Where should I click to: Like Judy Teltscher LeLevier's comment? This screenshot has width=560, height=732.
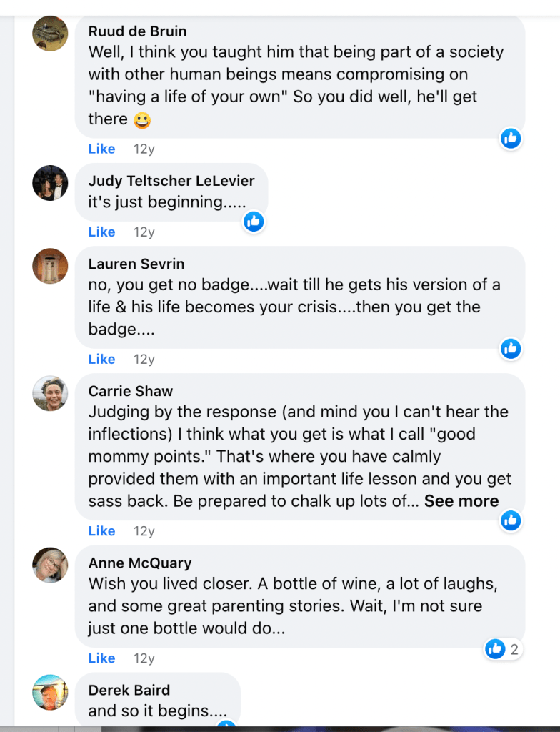click(x=101, y=232)
